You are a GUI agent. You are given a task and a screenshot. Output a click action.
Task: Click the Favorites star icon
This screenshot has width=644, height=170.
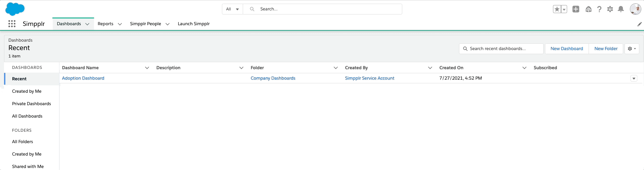coord(557,9)
